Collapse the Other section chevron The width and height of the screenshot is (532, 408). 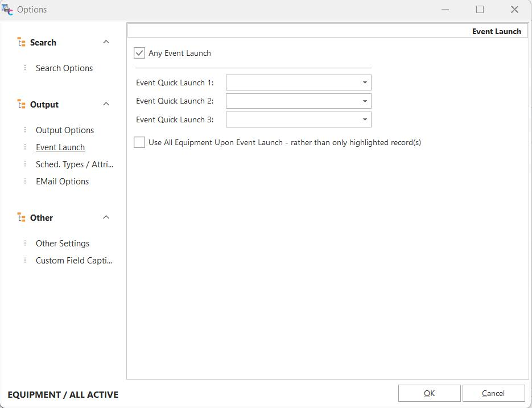coord(106,217)
